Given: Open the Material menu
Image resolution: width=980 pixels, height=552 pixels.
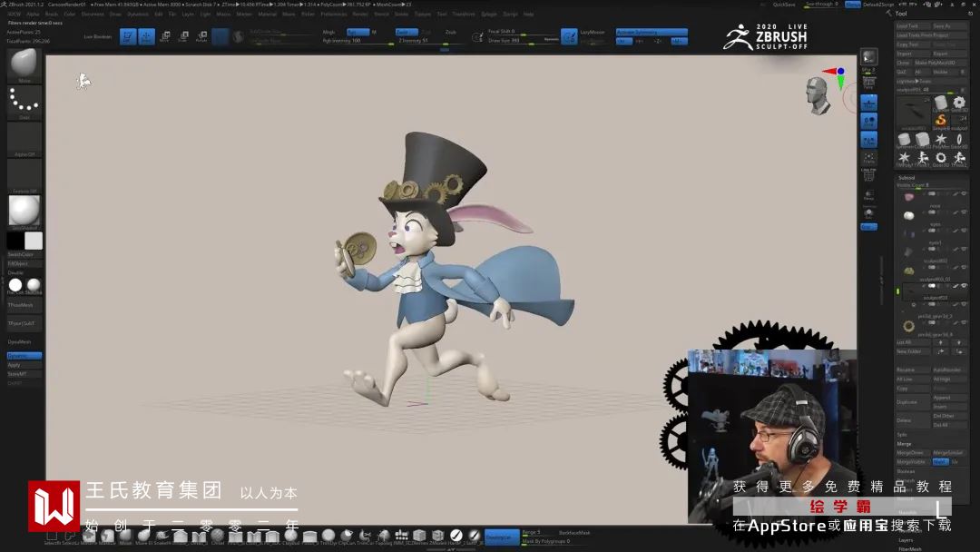Looking at the screenshot, I should coord(267,14).
